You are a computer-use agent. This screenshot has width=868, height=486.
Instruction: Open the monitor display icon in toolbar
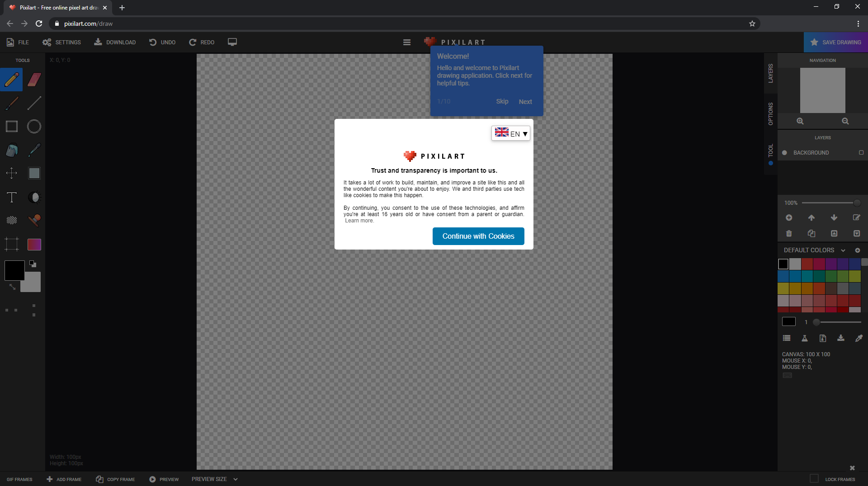pyautogui.click(x=232, y=42)
